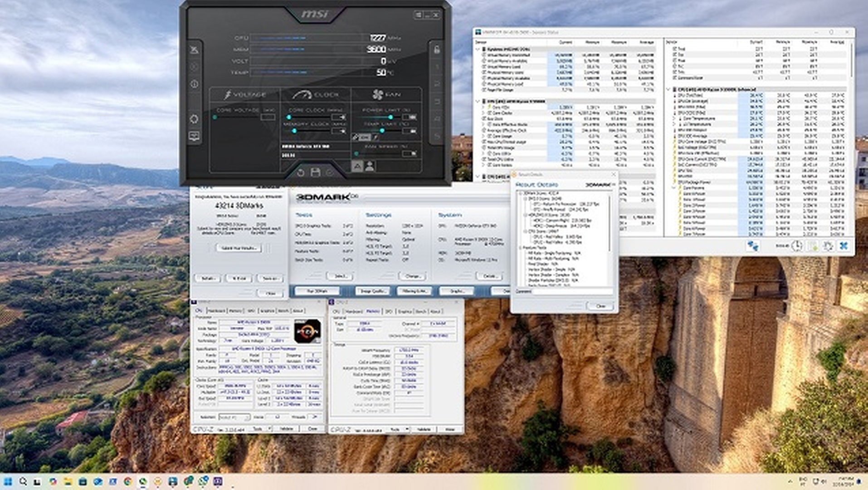Image resolution: width=868 pixels, height=490 pixels.
Task: Switch to Graphics tab in left CPU-Z
Action: [267, 311]
